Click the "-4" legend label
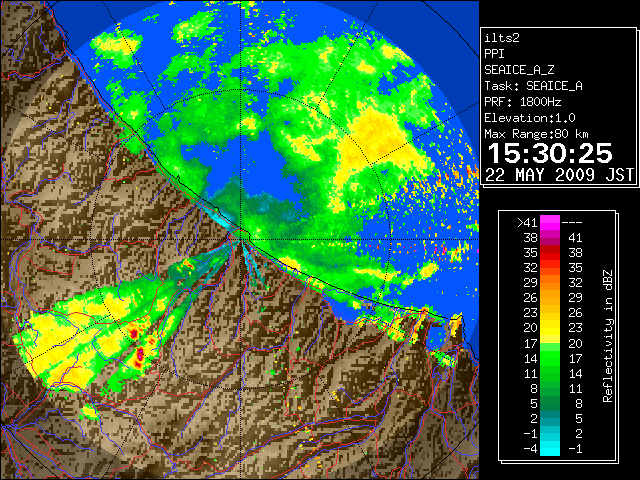 (x=530, y=449)
